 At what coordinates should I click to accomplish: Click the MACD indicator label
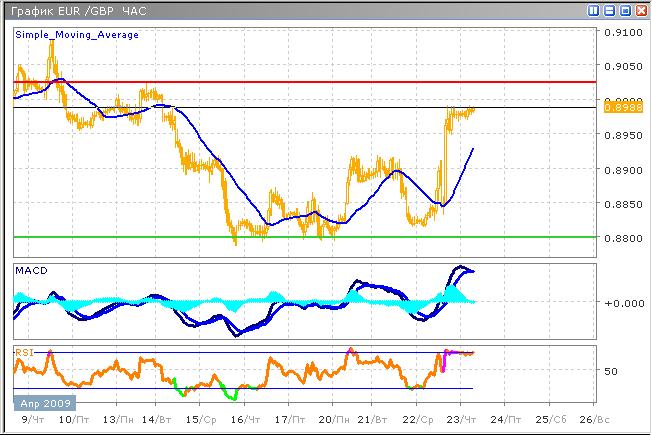tap(30, 271)
